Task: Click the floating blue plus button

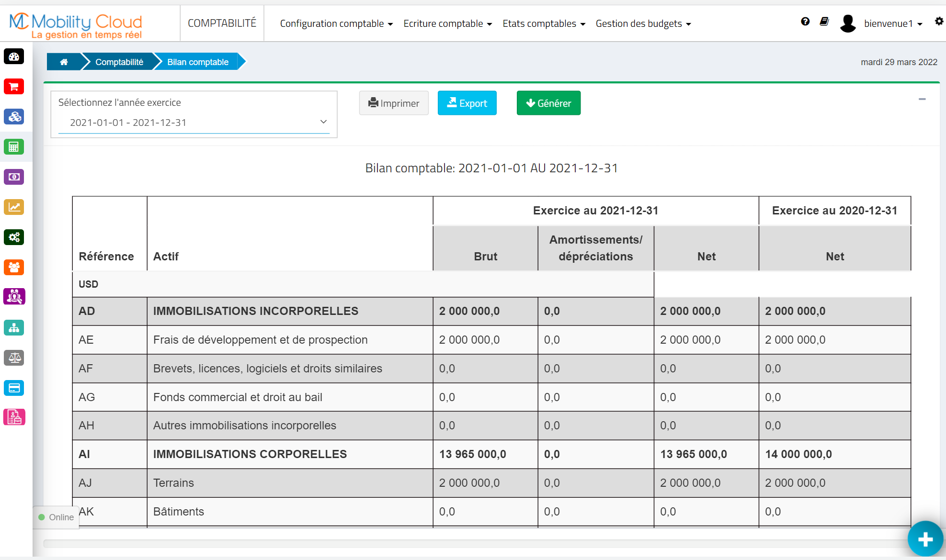Action: pyautogui.click(x=925, y=539)
